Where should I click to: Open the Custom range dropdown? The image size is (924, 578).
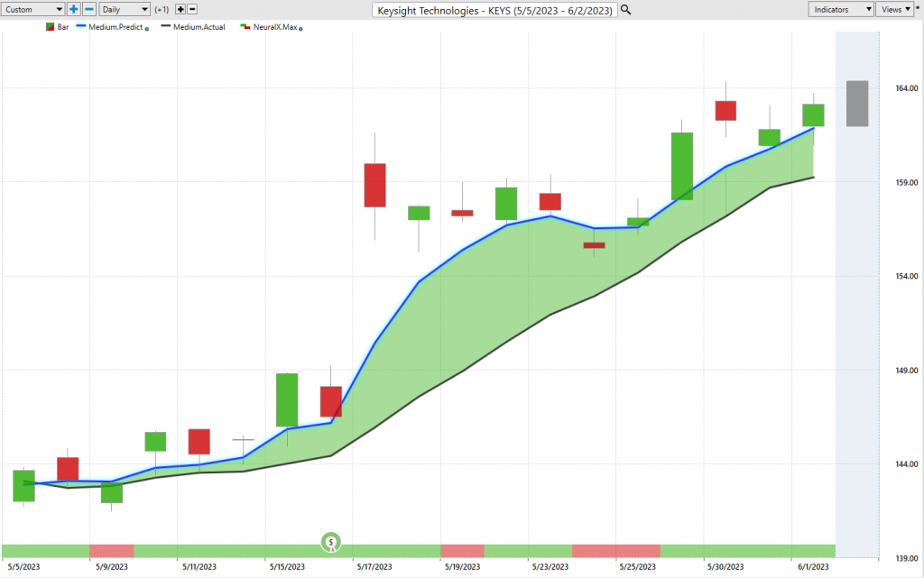click(32, 9)
